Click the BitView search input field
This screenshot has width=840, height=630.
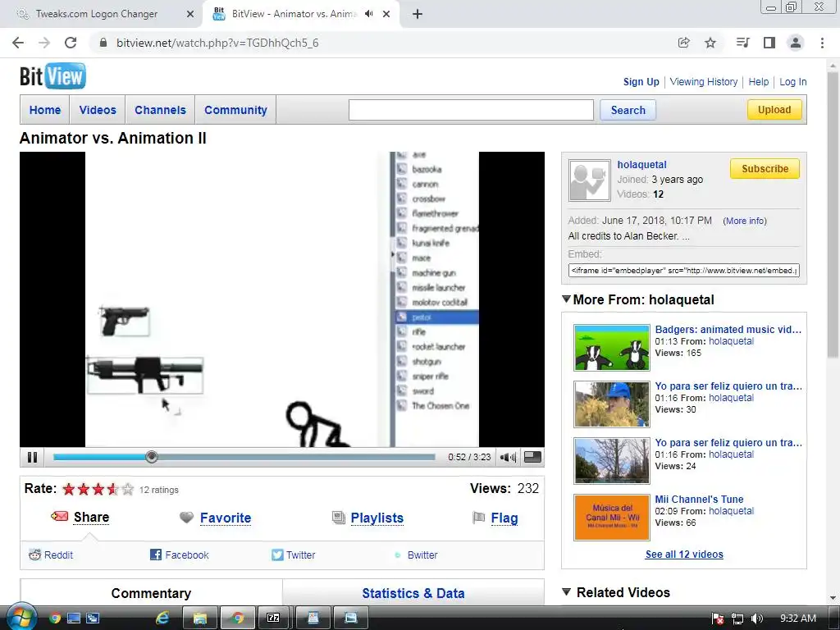point(471,110)
